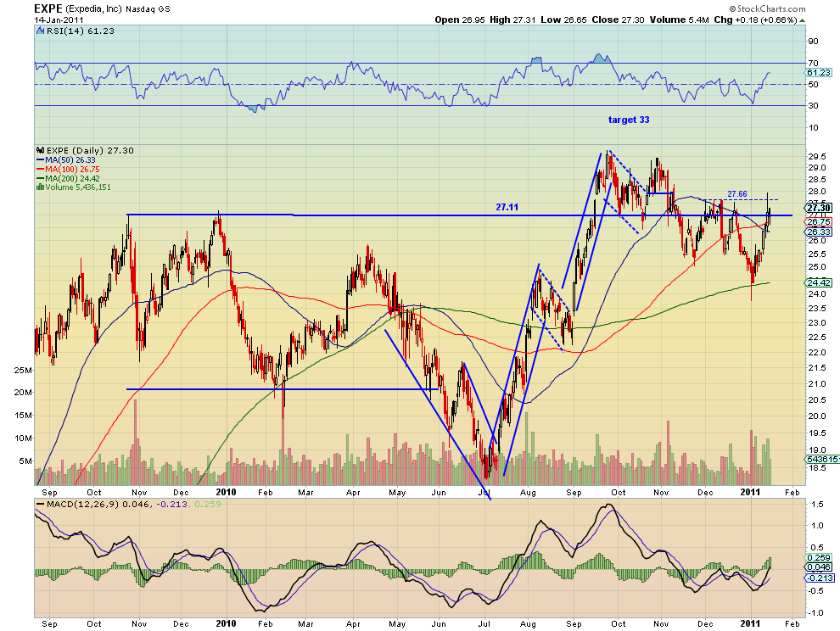The image size is (840, 631).
Task: Click the 'Low 26.65' header value
Action: (563, 20)
